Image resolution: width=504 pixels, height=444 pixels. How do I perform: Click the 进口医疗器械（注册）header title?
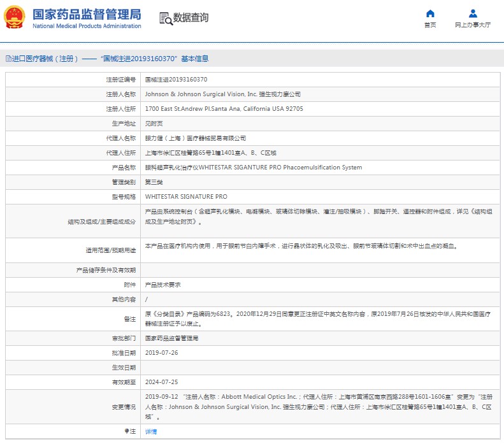click(x=45, y=59)
